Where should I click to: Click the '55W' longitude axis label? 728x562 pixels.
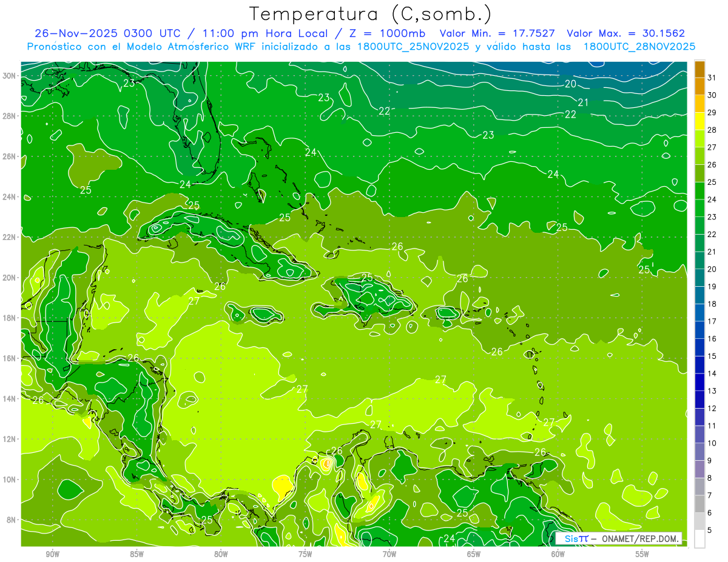642,554
